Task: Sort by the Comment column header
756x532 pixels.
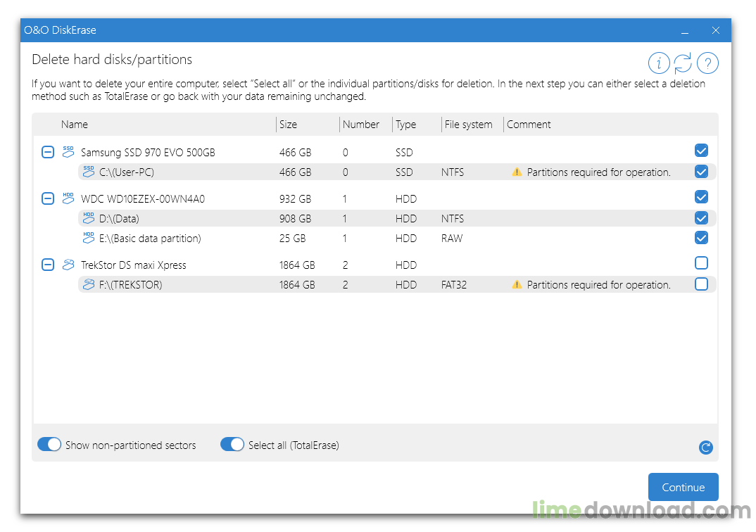Action: coord(529,125)
